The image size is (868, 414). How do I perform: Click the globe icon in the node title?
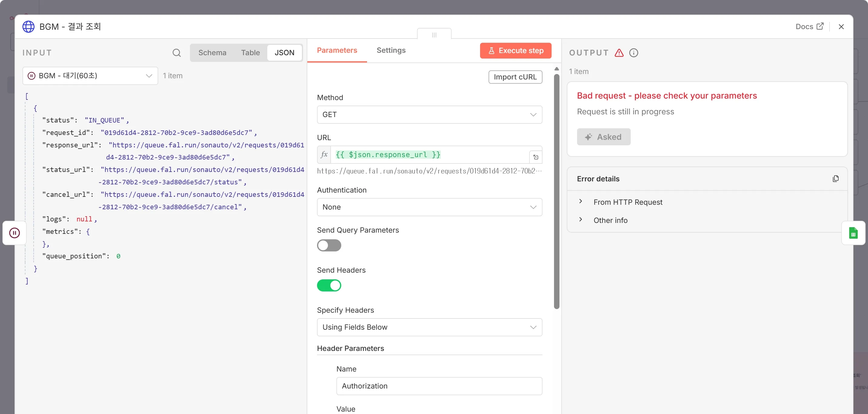28,27
